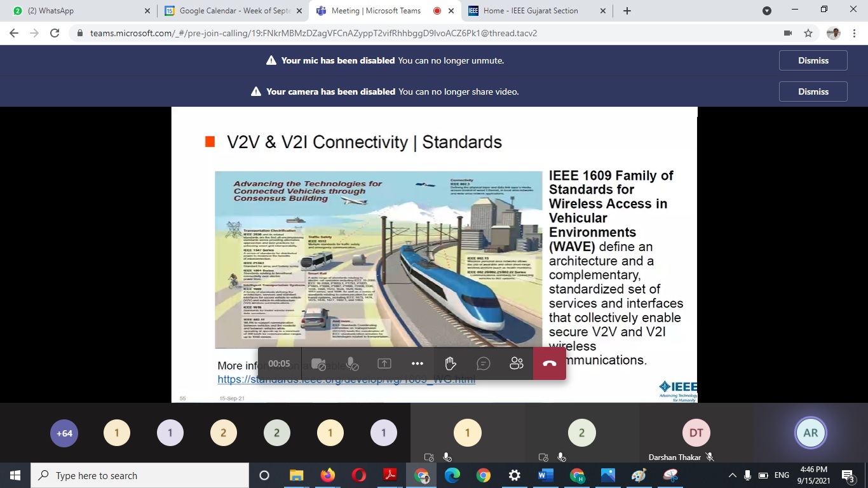
Task: Show the participants list
Action: (516, 363)
